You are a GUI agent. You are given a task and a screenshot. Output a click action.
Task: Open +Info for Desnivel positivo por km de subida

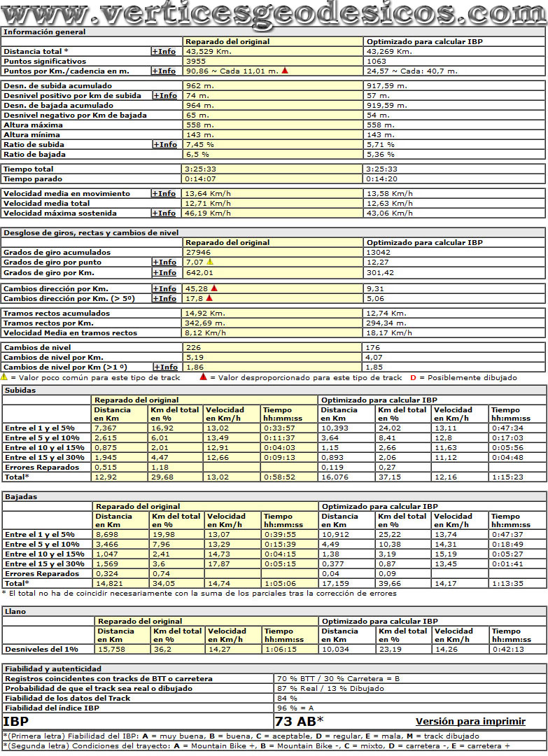coord(164,96)
